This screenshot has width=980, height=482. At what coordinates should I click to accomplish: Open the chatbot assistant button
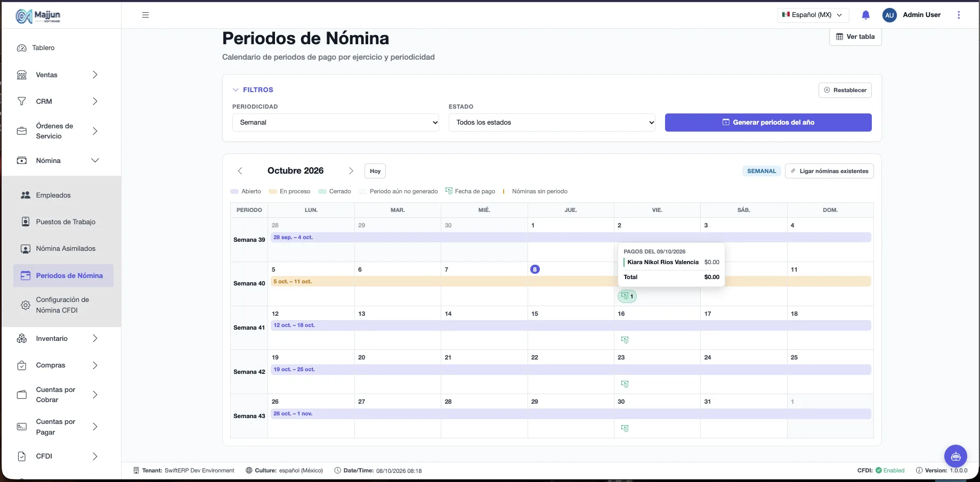pos(955,456)
